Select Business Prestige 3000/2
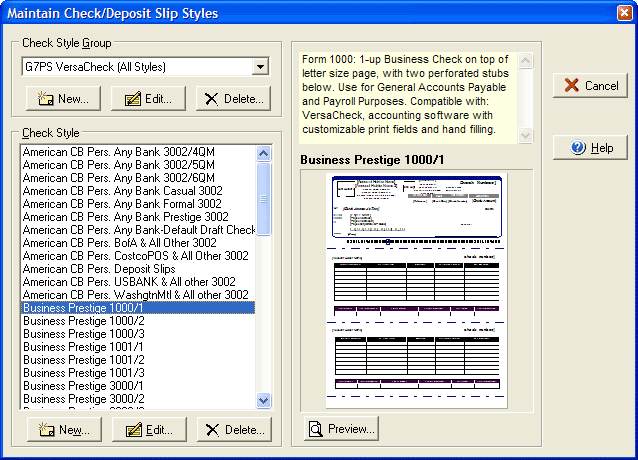Image resolution: width=638 pixels, height=460 pixels. (138, 399)
